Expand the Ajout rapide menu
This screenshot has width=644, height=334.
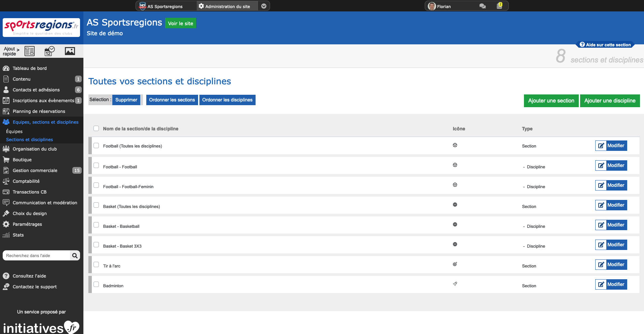(11, 51)
